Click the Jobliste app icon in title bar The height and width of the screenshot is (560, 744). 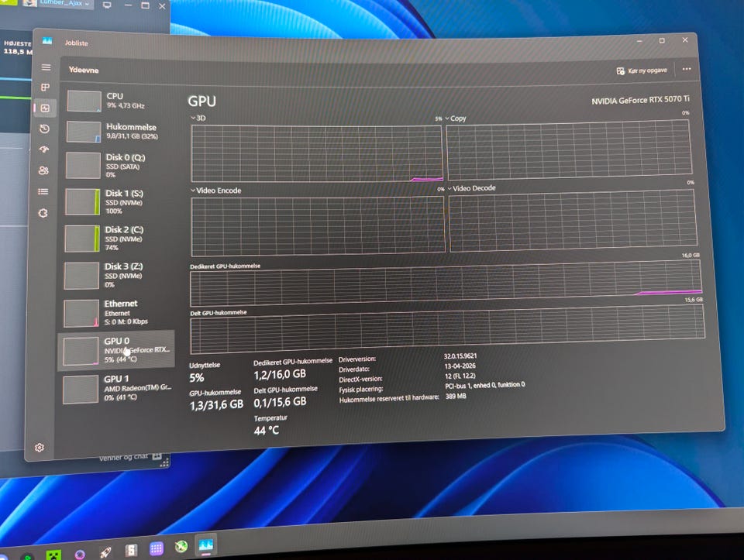point(47,41)
